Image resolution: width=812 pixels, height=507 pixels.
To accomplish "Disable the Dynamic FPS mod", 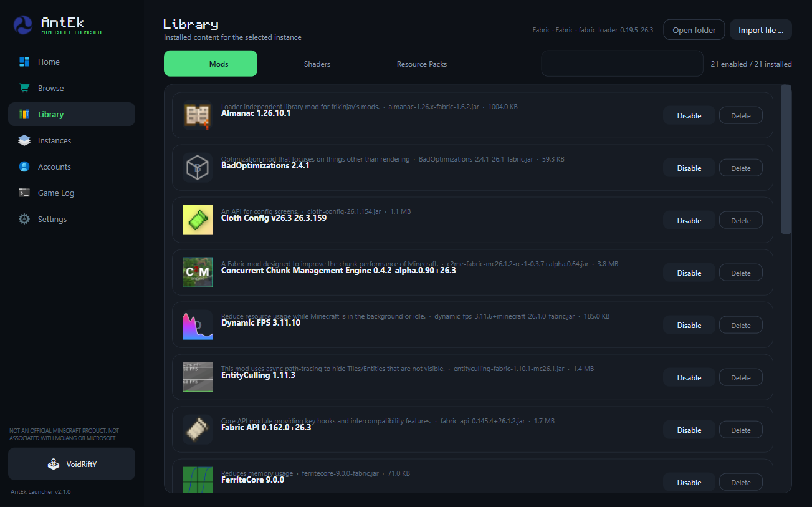I will [x=689, y=325].
